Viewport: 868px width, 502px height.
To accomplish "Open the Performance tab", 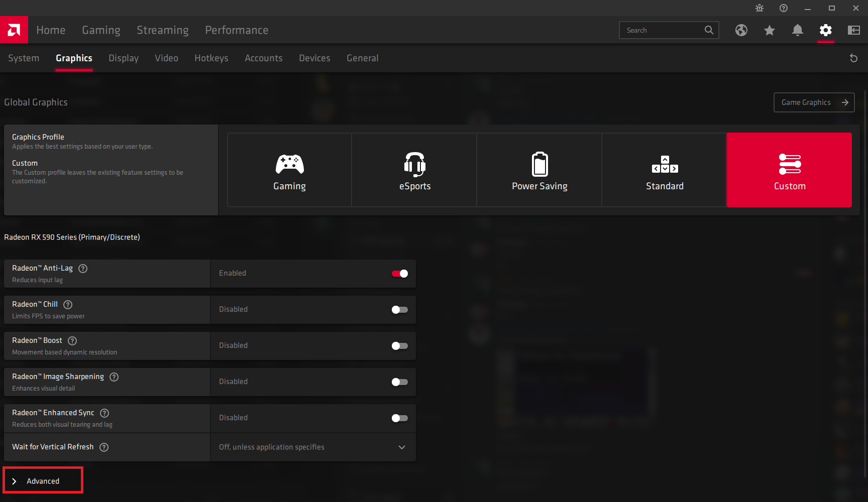I will point(237,30).
